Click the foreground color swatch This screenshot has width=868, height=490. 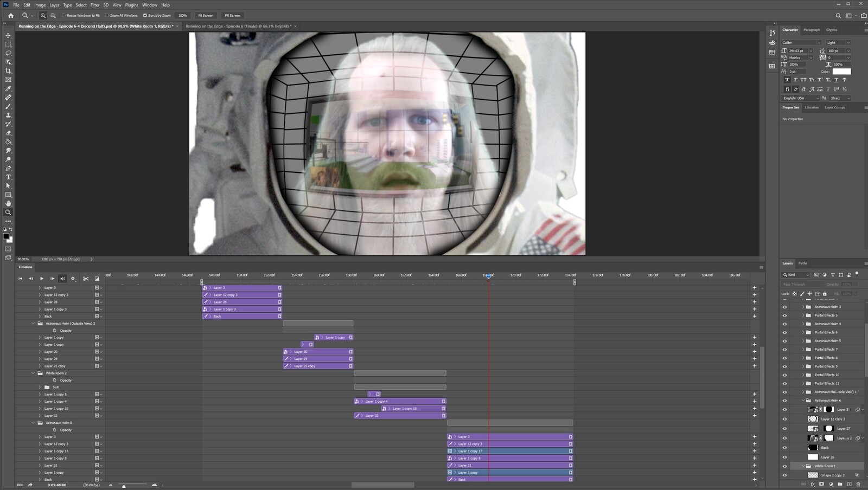click(6, 236)
